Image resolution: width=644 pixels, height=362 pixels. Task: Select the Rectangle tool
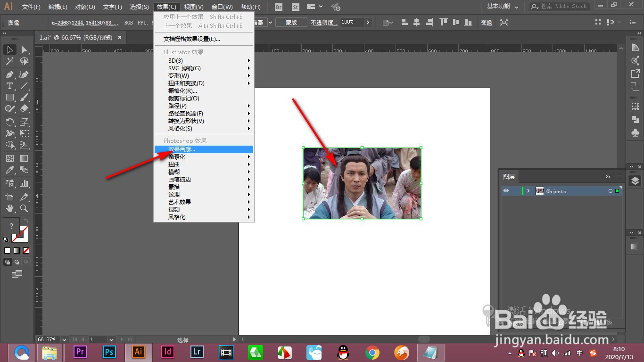(9, 98)
